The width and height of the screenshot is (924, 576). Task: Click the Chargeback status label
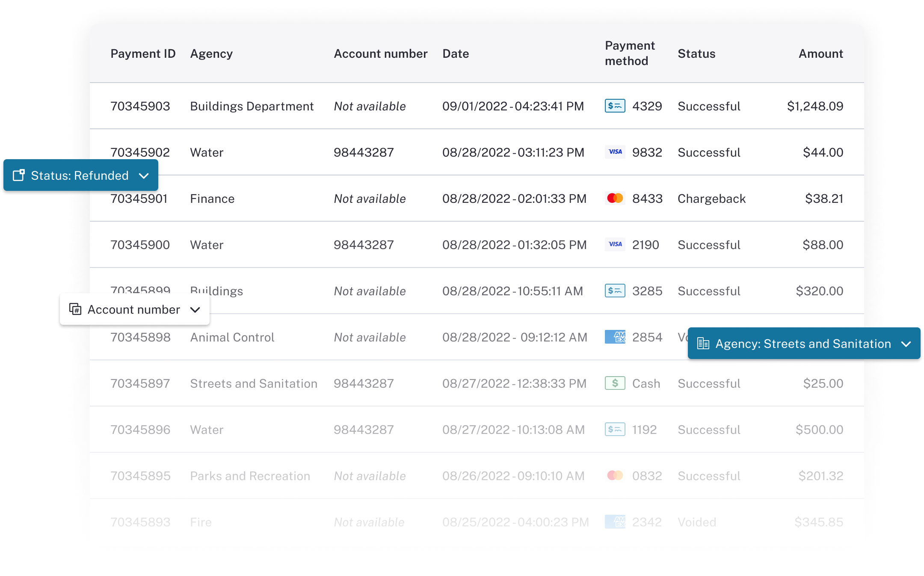tap(711, 198)
